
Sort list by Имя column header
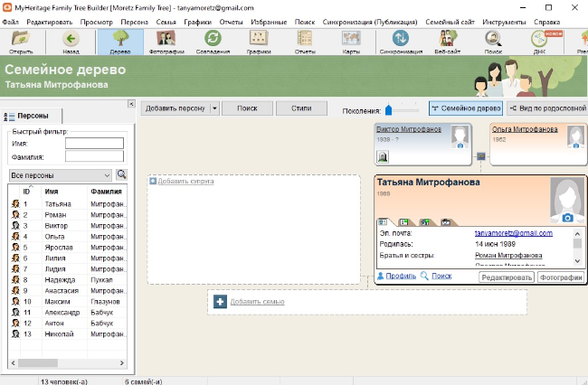pos(64,192)
